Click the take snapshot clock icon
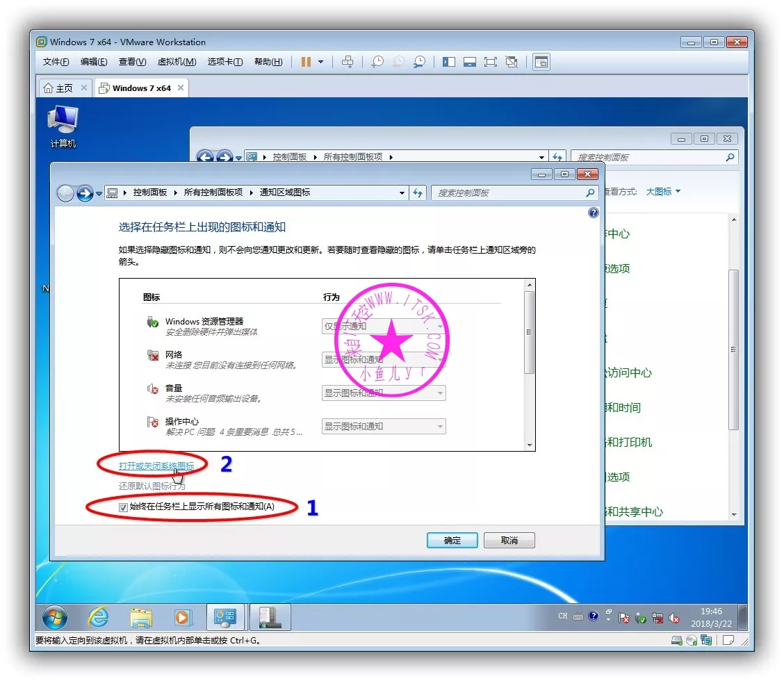 pos(377,62)
